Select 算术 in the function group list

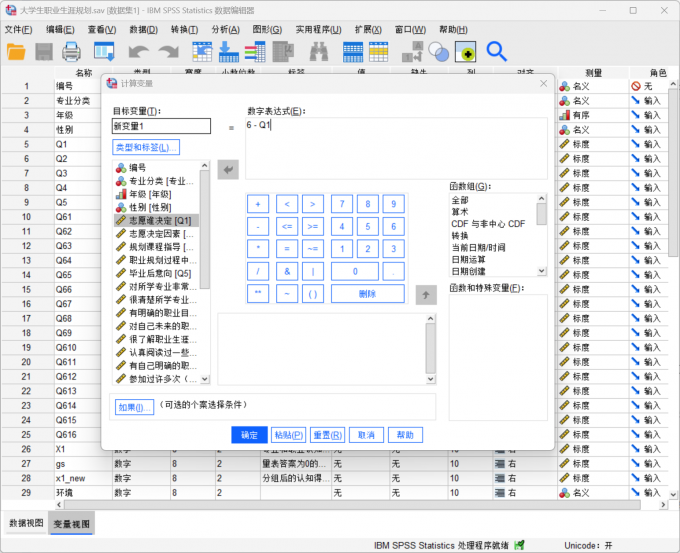click(x=460, y=212)
